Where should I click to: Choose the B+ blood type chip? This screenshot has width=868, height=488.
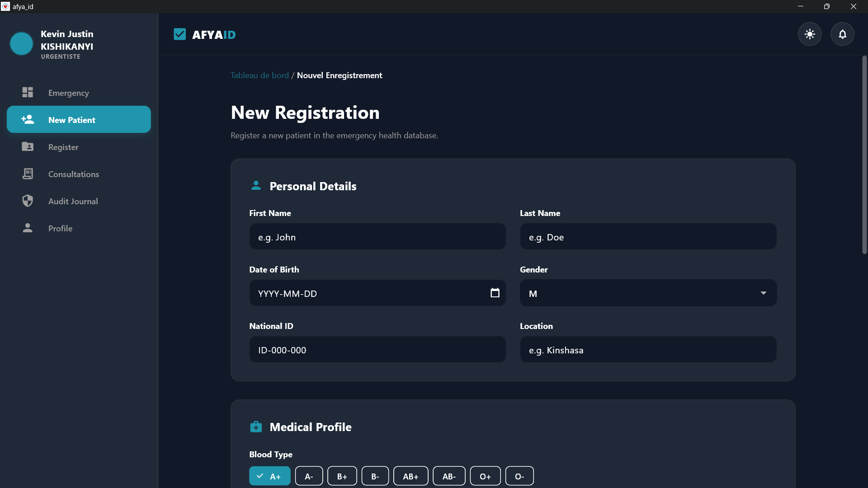click(342, 476)
